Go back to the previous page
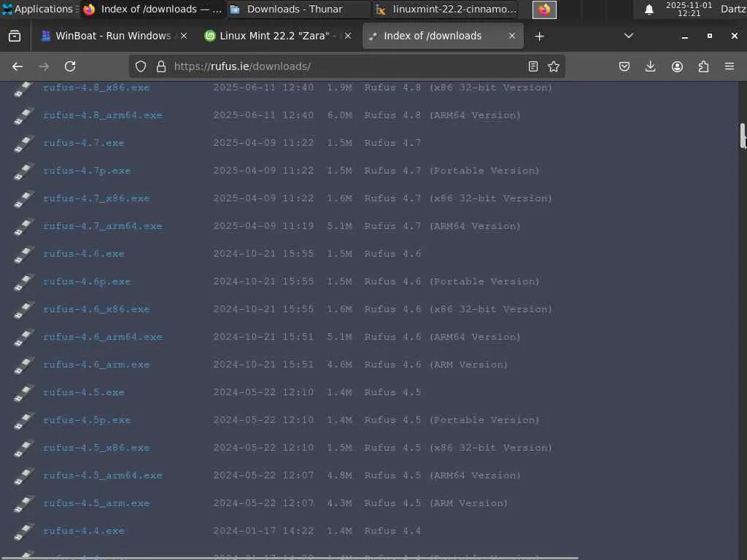 coord(18,66)
